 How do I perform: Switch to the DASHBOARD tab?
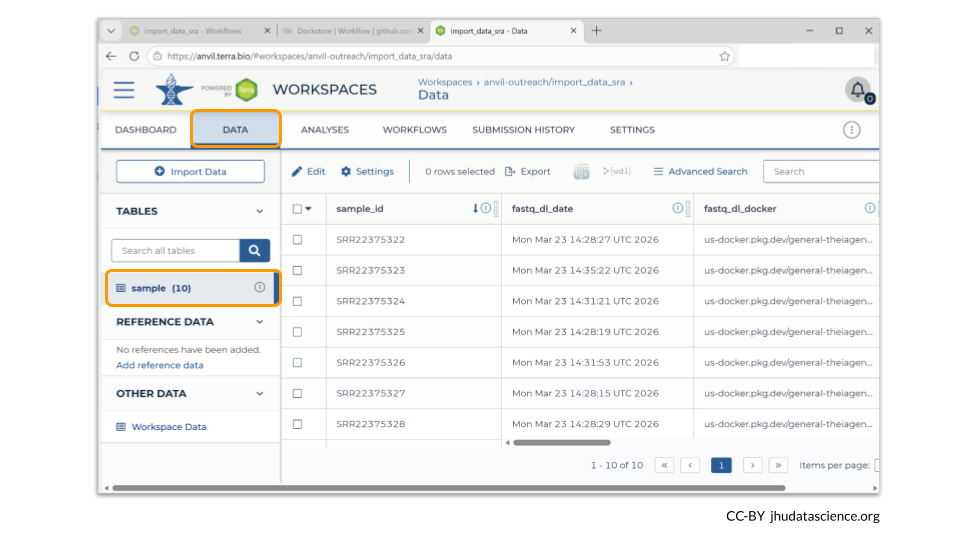(x=146, y=130)
